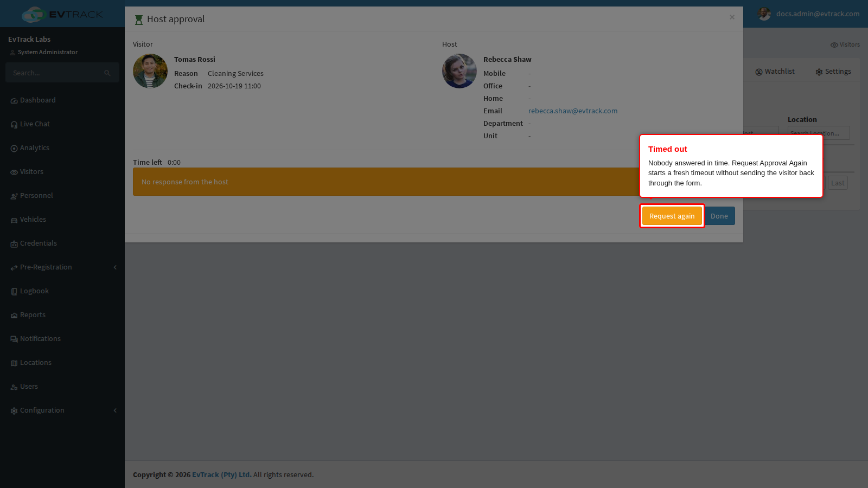This screenshot has width=868, height=488.
Task: Expand Pre-Registration chevron
Action: (x=115, y=267)
